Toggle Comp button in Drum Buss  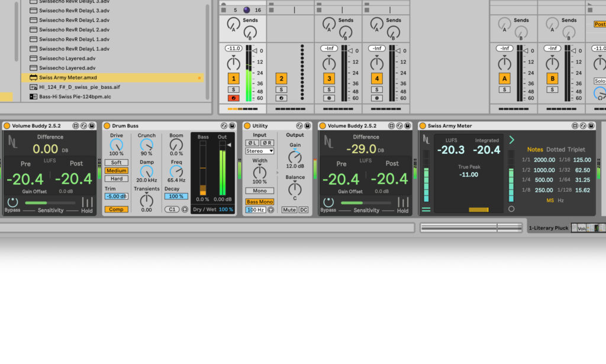coord(117,210)
